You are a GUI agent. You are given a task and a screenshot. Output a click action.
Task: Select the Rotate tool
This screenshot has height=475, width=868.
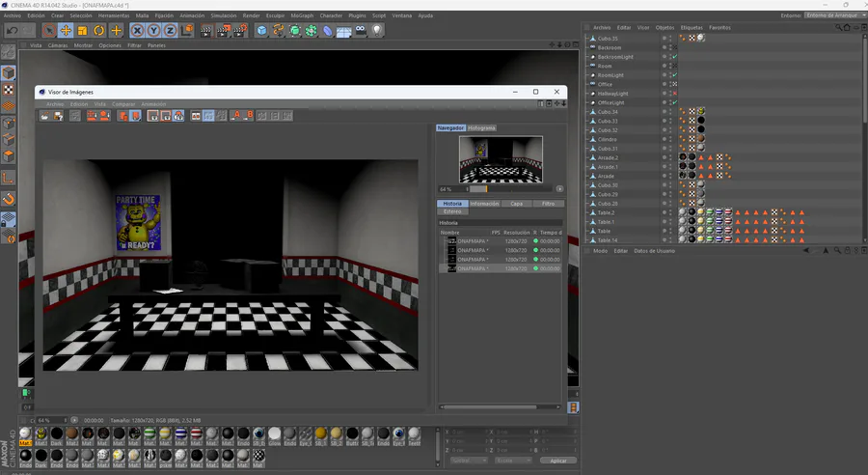(x=99, y=31)
